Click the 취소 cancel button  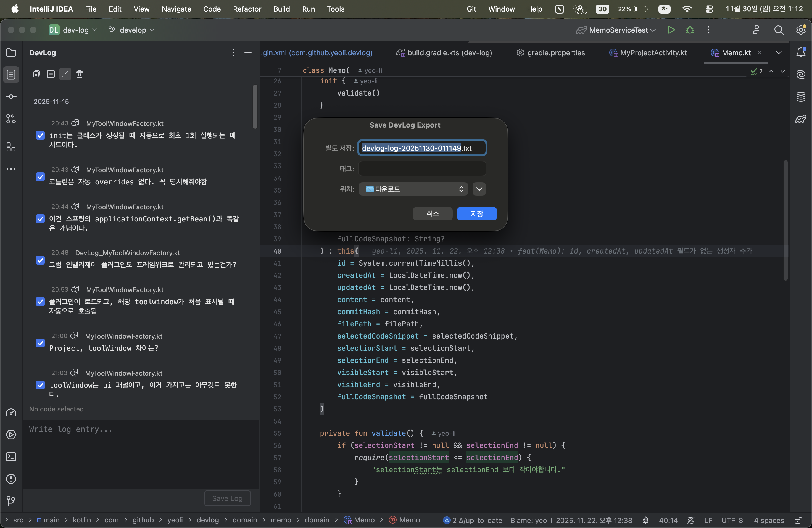432,214
